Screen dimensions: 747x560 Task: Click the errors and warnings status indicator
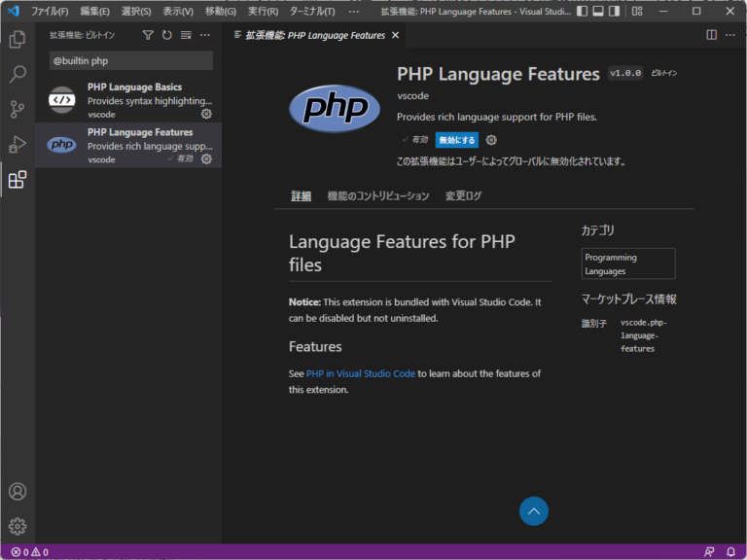(x=29, y=552)
